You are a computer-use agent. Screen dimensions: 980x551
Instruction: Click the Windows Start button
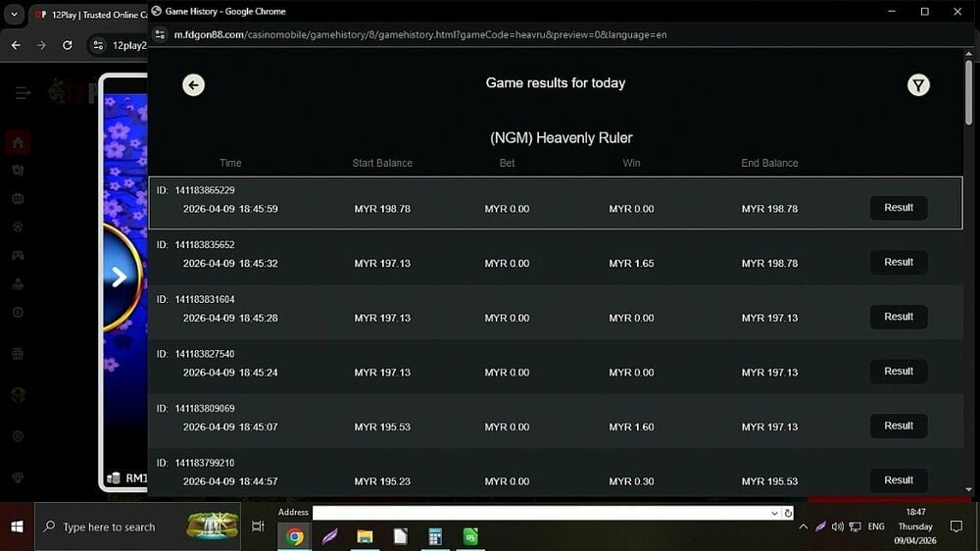pyautogui.click(x=17, y=526)
